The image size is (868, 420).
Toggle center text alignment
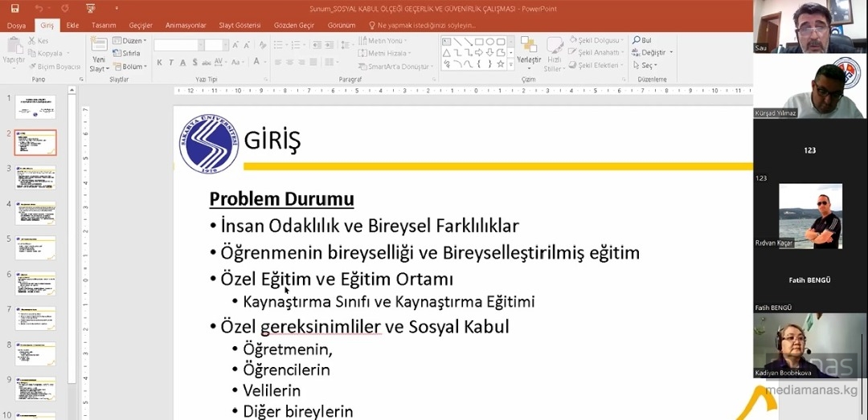289,63
